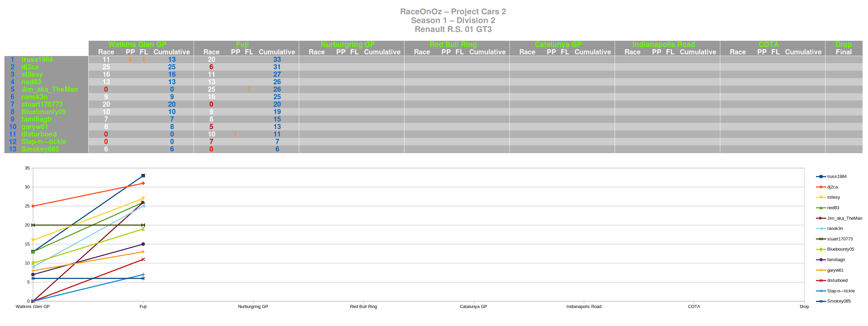Viewport: 868px width, 326px height.
Task: Select the COTA table header
Action: [x=769, y=44]
